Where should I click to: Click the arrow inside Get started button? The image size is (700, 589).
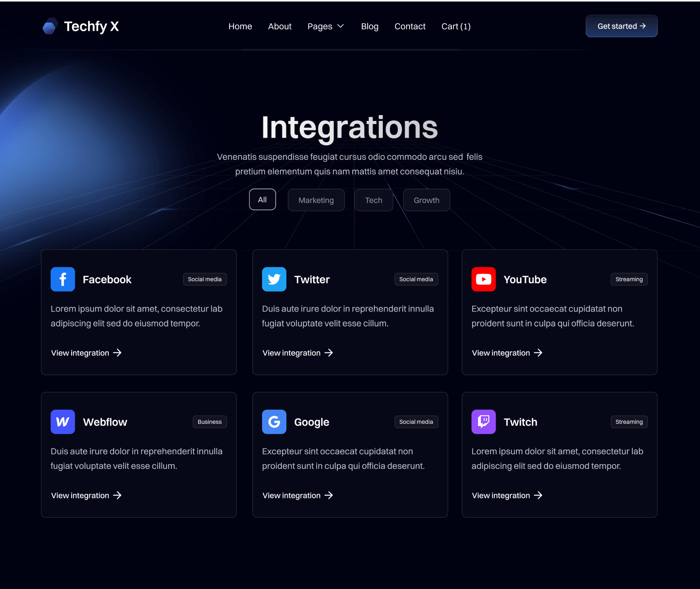(643, 26)
